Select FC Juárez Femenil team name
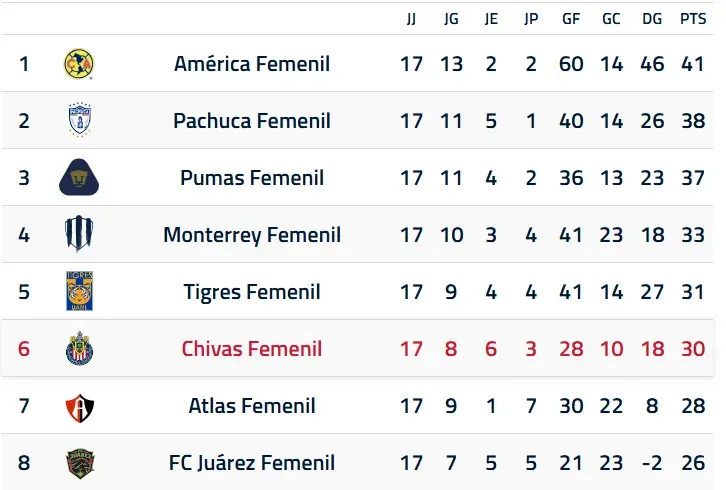This screenshot has width=726, height=490. tap(252, 463)
